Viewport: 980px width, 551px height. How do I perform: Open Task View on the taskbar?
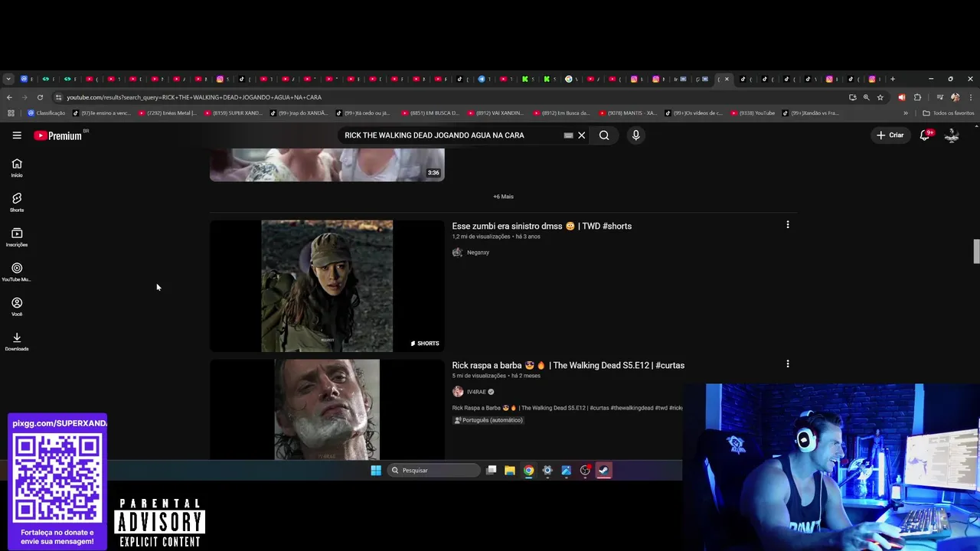[x=492, y=471]
